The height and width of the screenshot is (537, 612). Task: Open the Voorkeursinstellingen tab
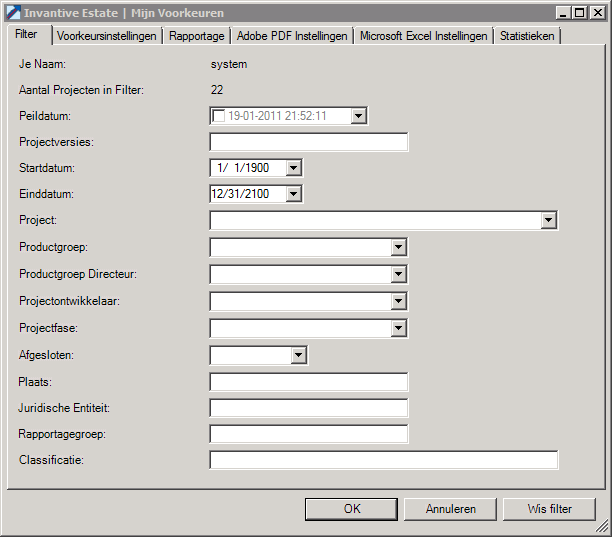click(107, 36)
